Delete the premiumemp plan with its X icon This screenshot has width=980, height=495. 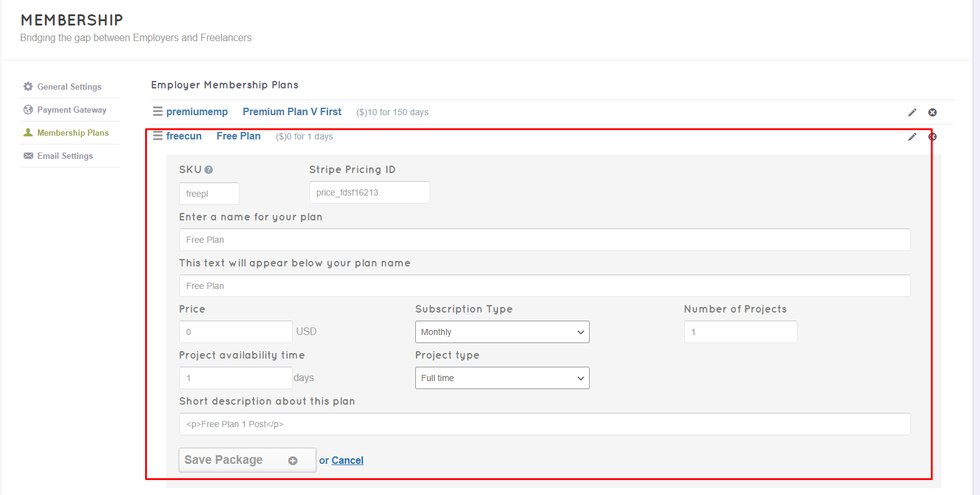click(932, 113)
